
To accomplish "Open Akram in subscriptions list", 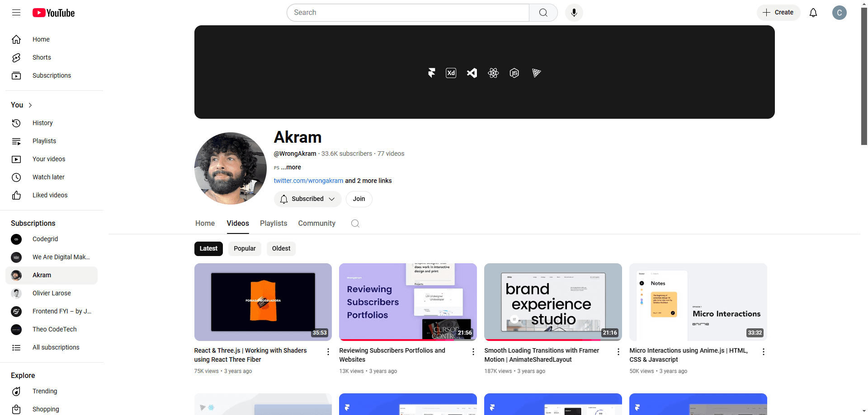I will (x=52, y=275).
